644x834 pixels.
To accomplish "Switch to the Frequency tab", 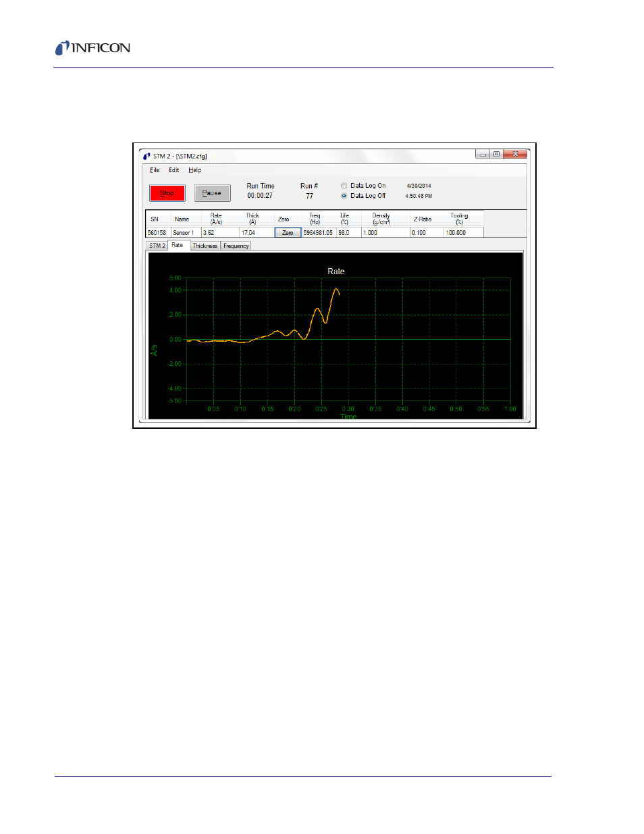I will pyautogui.click(x=236, y=246).
